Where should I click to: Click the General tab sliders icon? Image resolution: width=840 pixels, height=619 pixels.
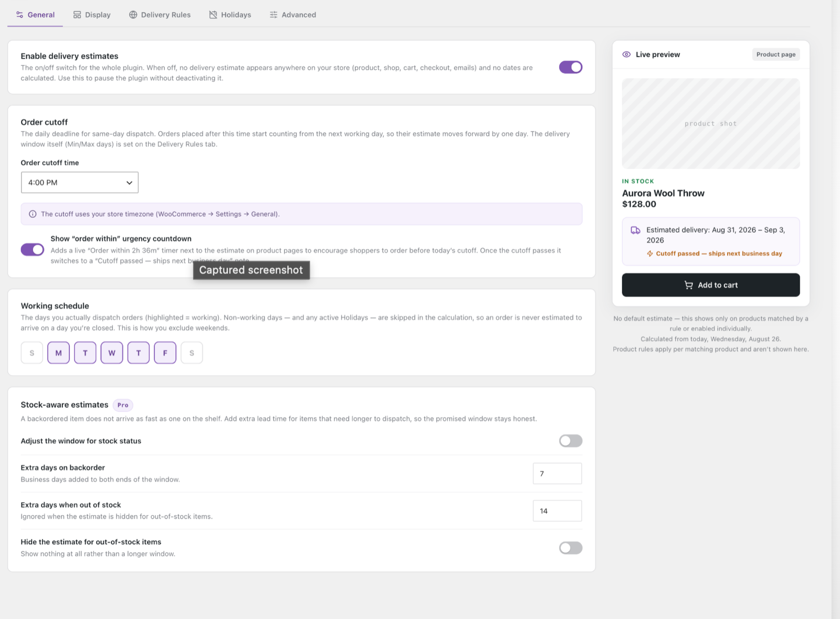pyautogui.click(x=19, y=15)
